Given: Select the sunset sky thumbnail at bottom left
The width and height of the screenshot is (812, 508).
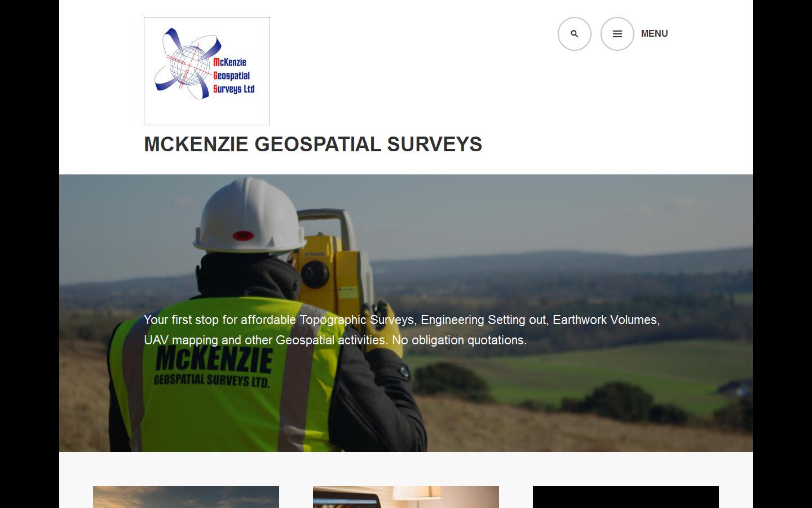Looking at the screenshot, I should point(186,497).
